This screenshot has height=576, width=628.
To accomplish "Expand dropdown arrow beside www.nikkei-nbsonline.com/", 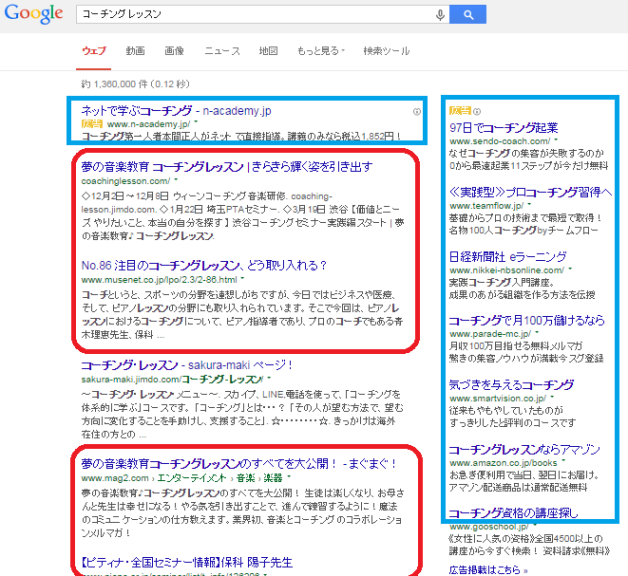I will pos(570,268).
